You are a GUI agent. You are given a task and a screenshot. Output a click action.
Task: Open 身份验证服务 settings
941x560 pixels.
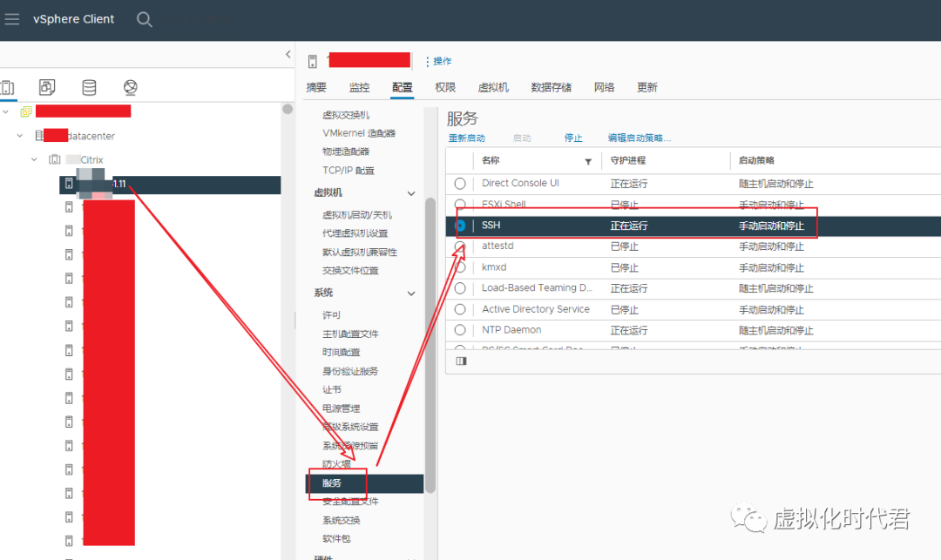click(x=350, y=371)
